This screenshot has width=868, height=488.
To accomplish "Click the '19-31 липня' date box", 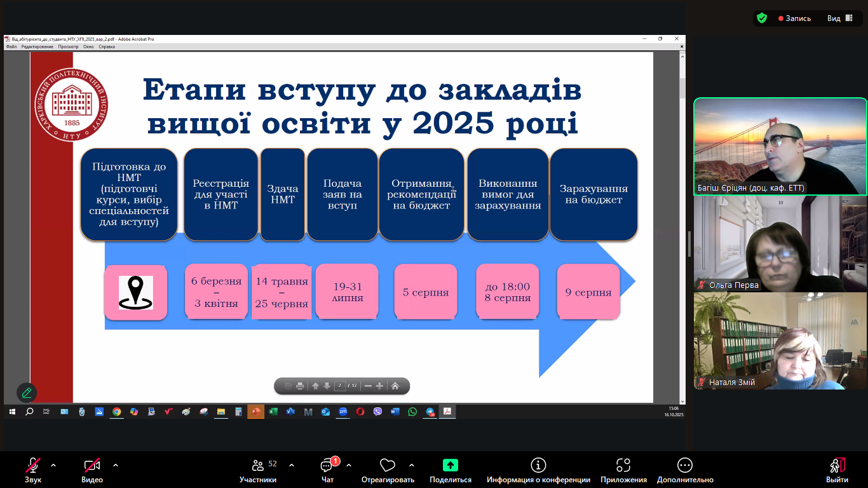I will 347,292.
